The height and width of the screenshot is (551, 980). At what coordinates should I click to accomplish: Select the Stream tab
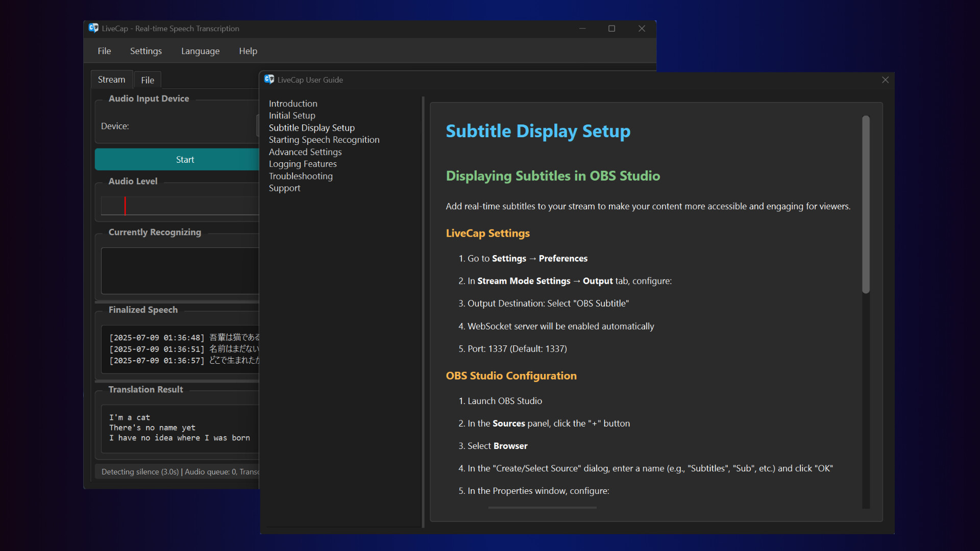[x=111, y=80]
